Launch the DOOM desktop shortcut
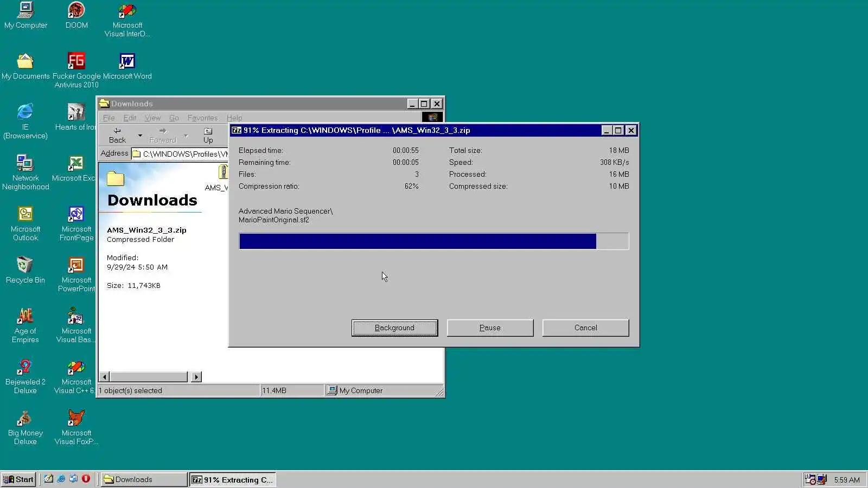Screen dimensions: 868x488 click(76, 15)
